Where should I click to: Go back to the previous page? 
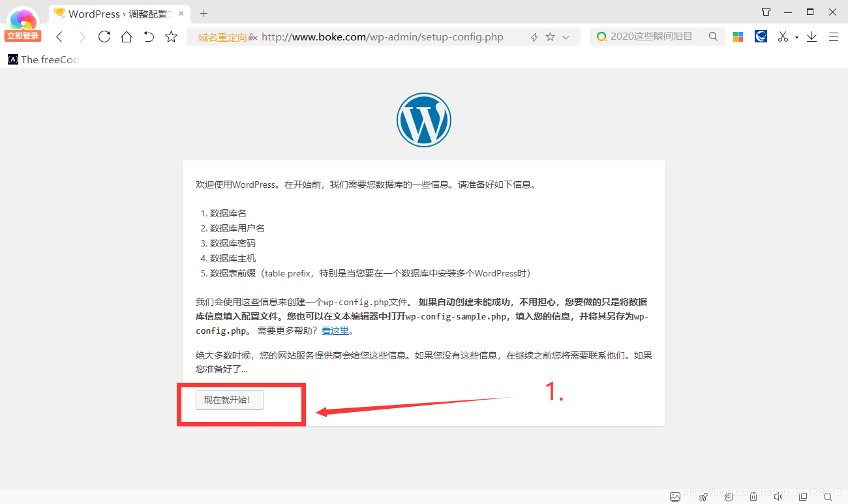point(59,37)
